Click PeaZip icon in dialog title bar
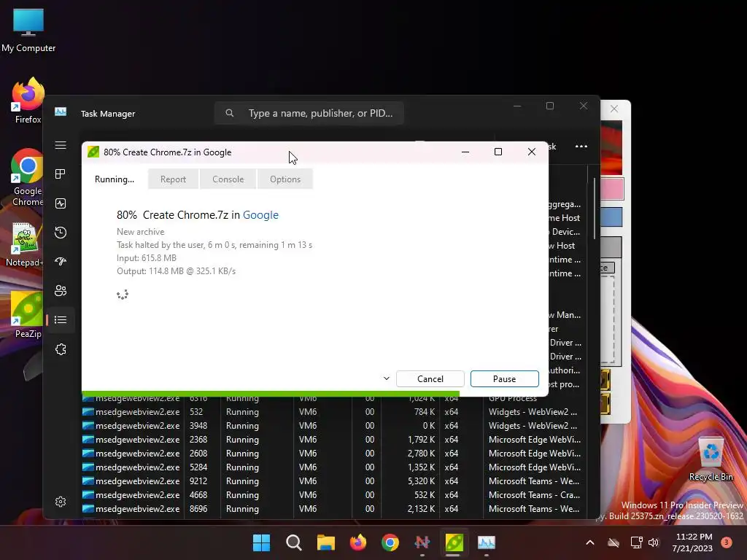Screen dimensions: 747x560 click(93, 152)
